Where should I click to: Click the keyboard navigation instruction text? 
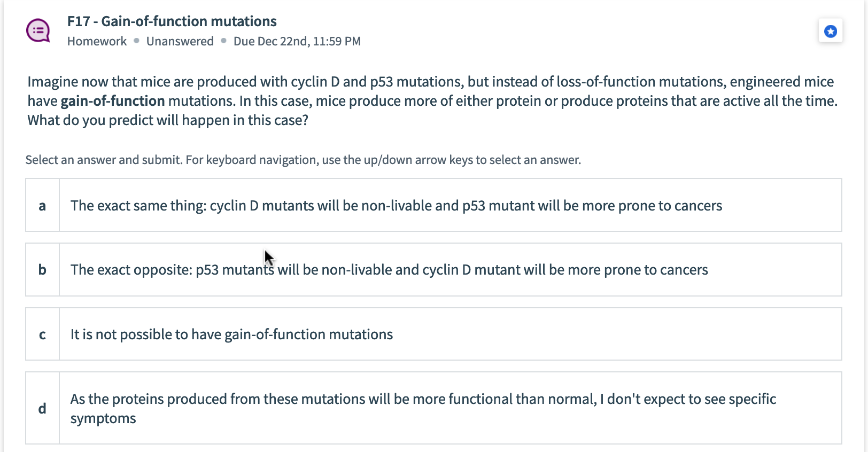click(x=303, y=159)
